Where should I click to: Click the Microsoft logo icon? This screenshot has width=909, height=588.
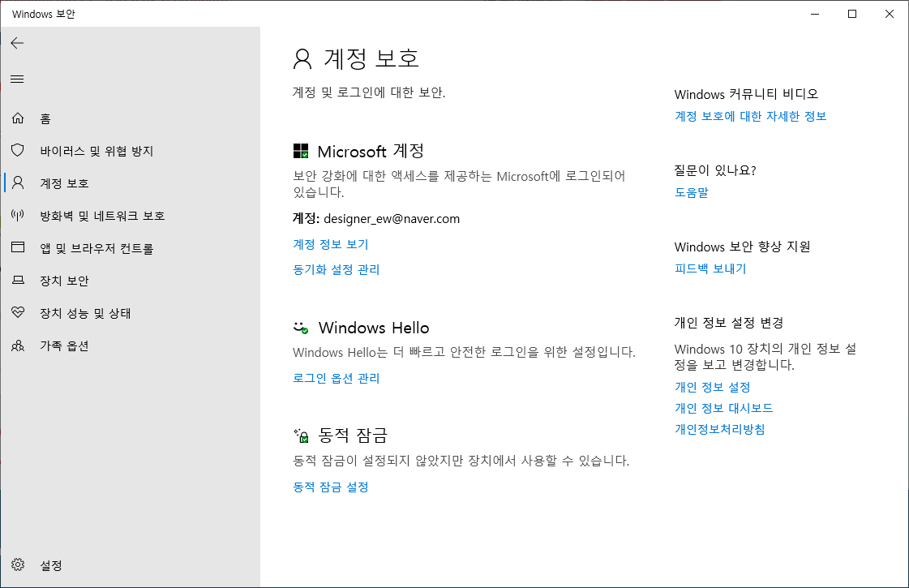(301, 152)
